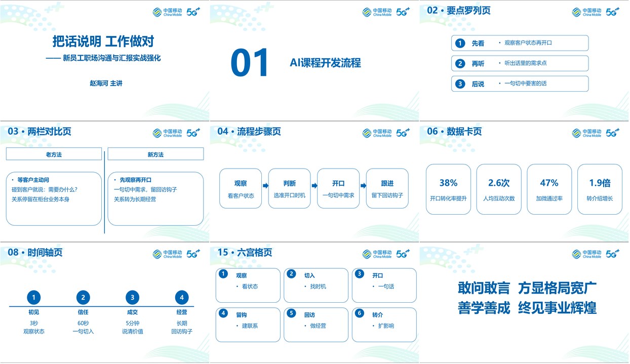Click the China Mobile logo on the 01 section slide
This screenshot has height=364, width=630.
click(x=377, y=12)
